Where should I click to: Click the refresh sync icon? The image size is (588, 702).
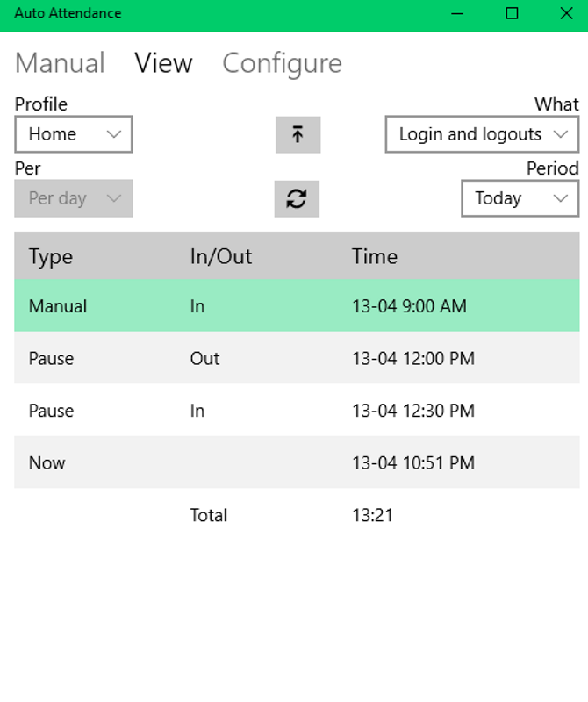pyautogui.click(x=297, y=199)
